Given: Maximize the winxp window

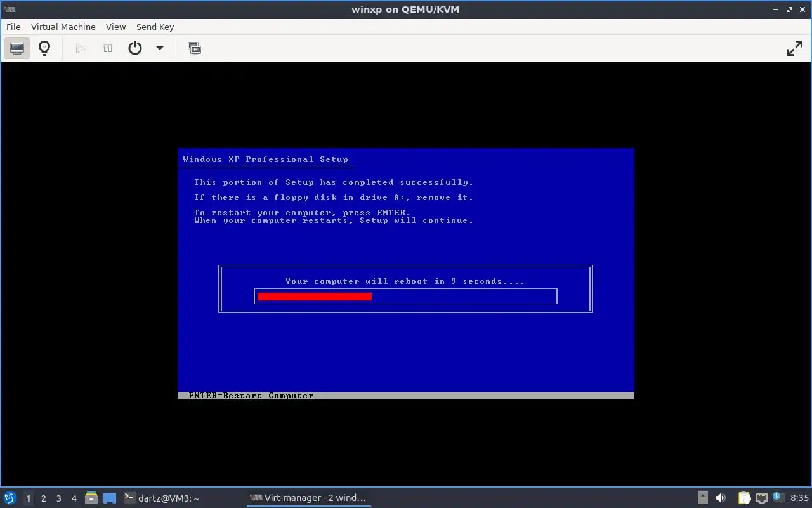Looking at the screenshot, I should pyautogui.click(x=789, y=10).
